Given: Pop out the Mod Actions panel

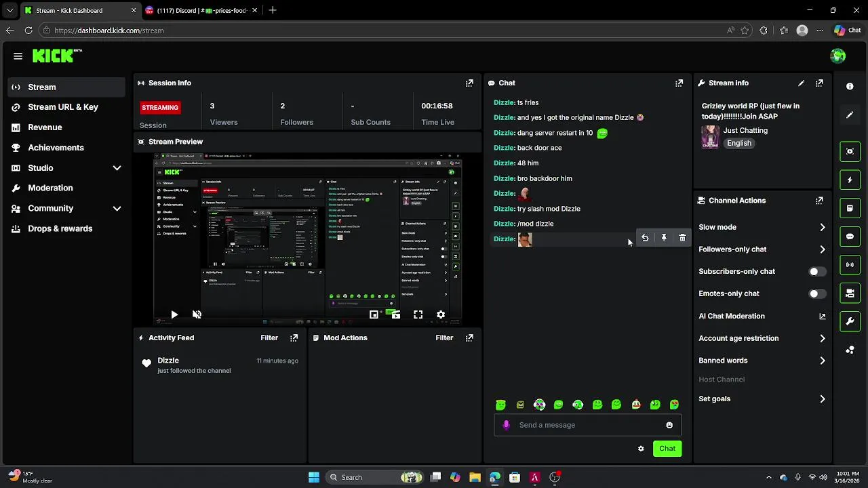Looking at the screenshot, I should pyautogui.click(x=469, y=338).
